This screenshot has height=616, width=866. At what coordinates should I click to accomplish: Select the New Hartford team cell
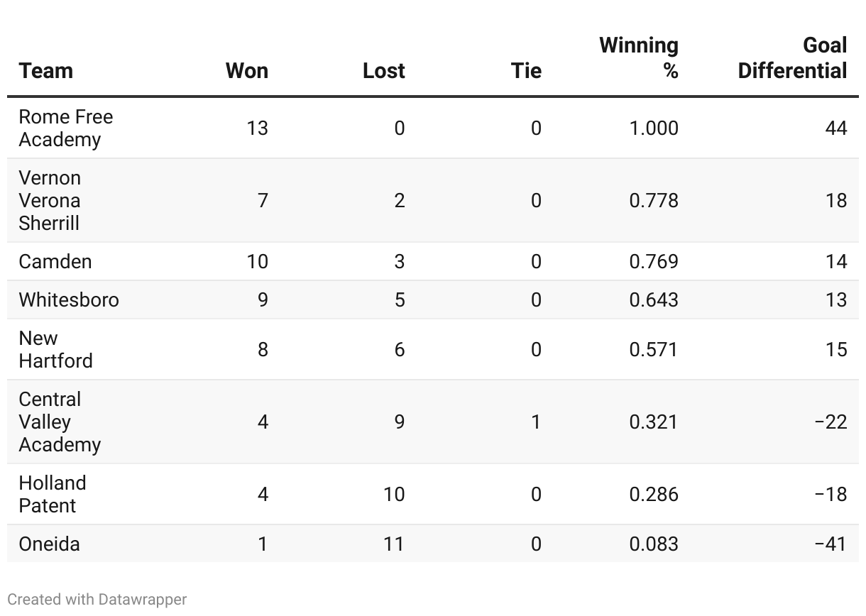pos(55,349)
